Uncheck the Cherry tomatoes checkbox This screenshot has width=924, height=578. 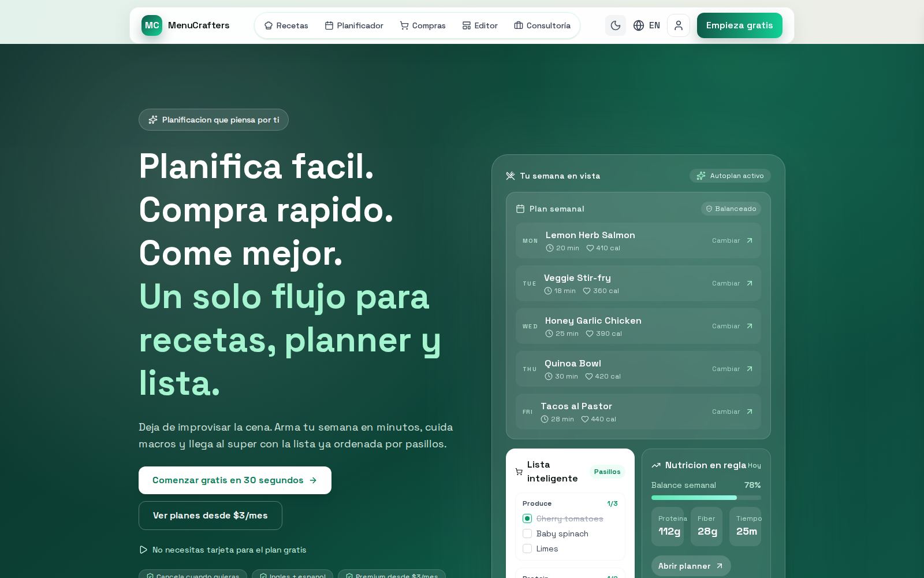(527, 518)
